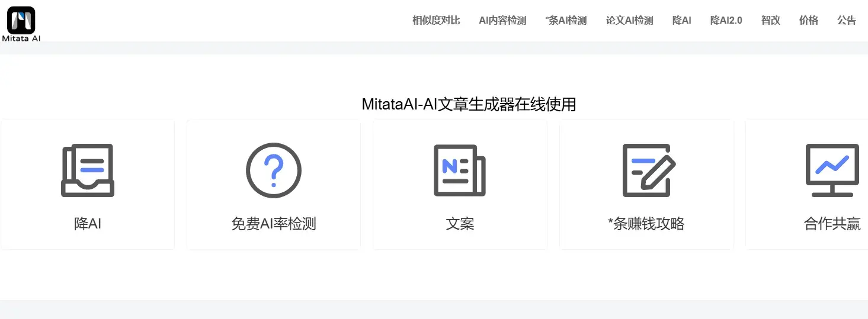Open the 降AI navigation menu item

[681, 21]
